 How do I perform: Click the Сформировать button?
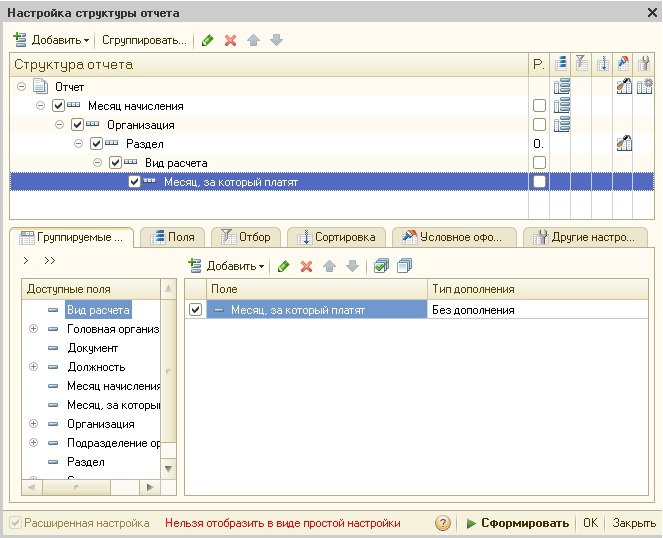pos(518,523)
